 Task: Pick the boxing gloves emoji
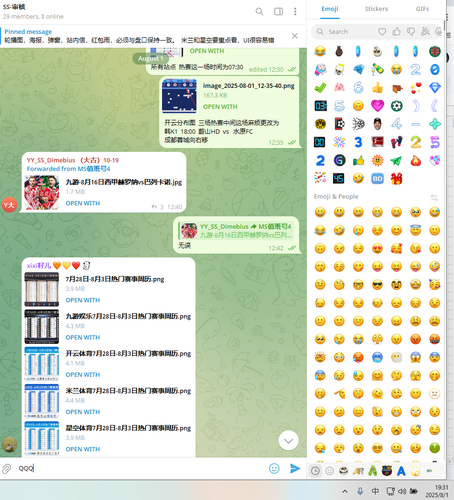pyautogui.click(x=396, y=142)
